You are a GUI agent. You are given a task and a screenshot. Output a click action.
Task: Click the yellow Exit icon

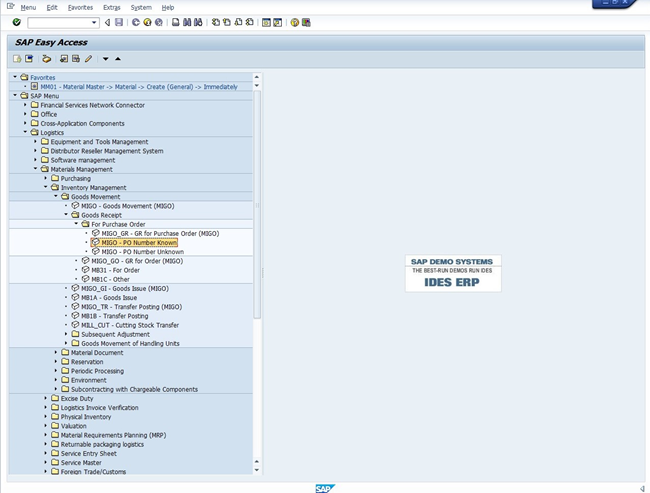coord(147,22)
